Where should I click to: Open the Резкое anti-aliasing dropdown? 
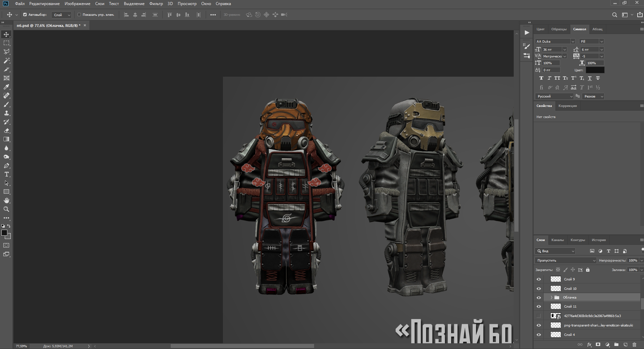(x=593, y=96)
